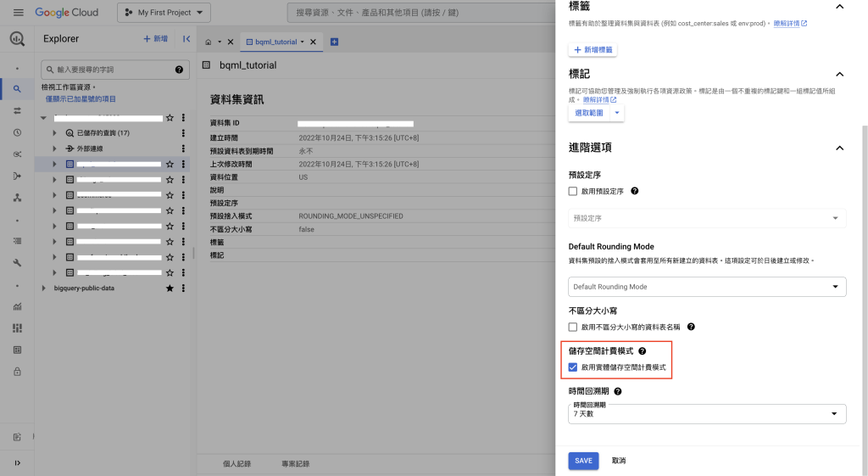
Task: Star the highlighted dataset in Explorer
Action: (x=170, y=164)
